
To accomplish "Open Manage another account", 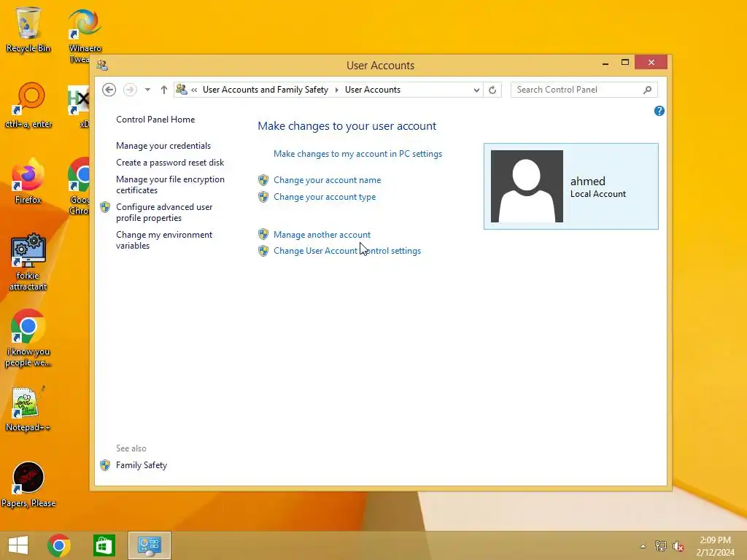I will click(x=322, y=235).
